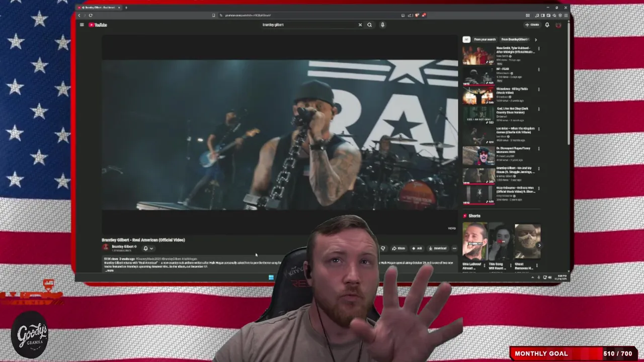The width and height of the screenshot is (644, 362).
Task: Click the Ask button
Action: [x=417, y=248]
